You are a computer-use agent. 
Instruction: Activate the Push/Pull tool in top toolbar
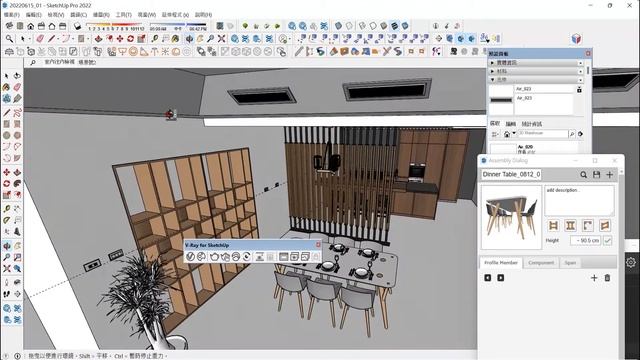pos(98,39)
